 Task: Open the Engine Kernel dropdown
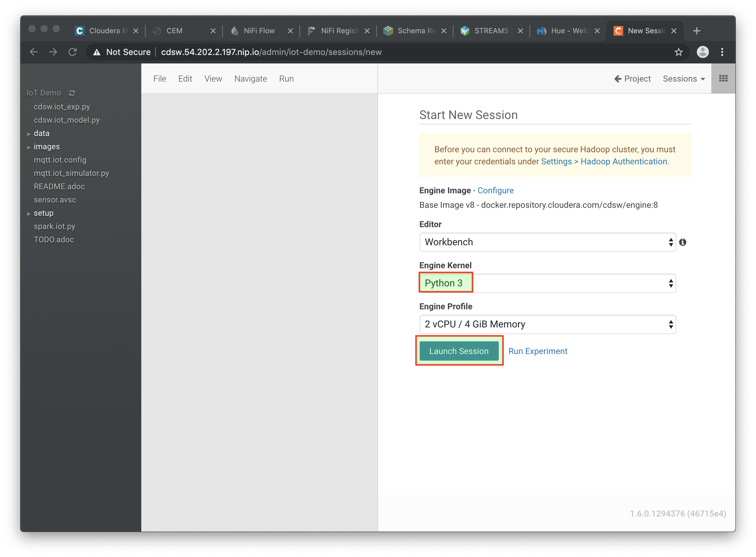[547, 283]
